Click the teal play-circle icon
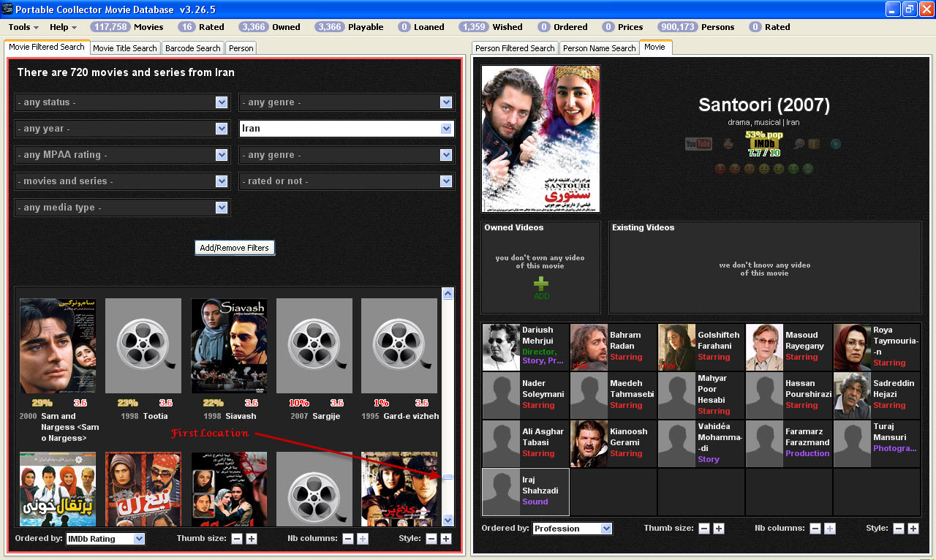The width and height of the screenshot is (936, 560). click(x=835, y=144)
